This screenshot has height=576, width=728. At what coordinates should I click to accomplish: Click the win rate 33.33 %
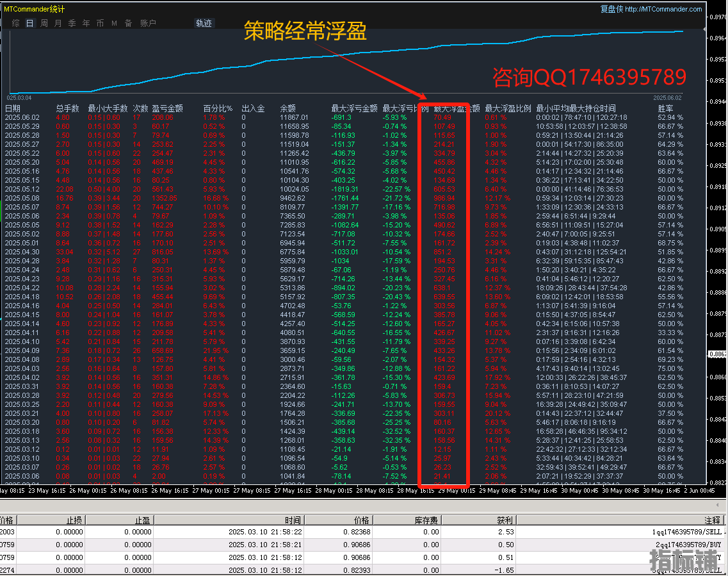tap(670, 333)
